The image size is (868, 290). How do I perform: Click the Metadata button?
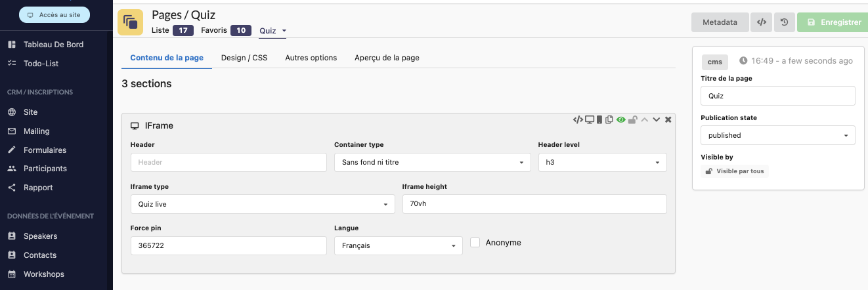click(720, 22)
